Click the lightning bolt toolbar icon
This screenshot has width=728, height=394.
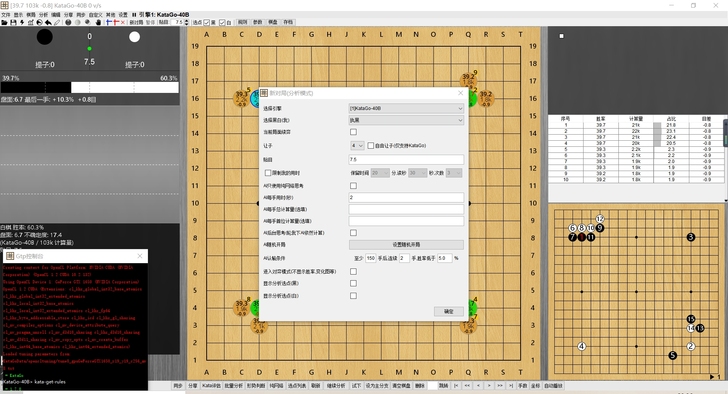[22, 22]
